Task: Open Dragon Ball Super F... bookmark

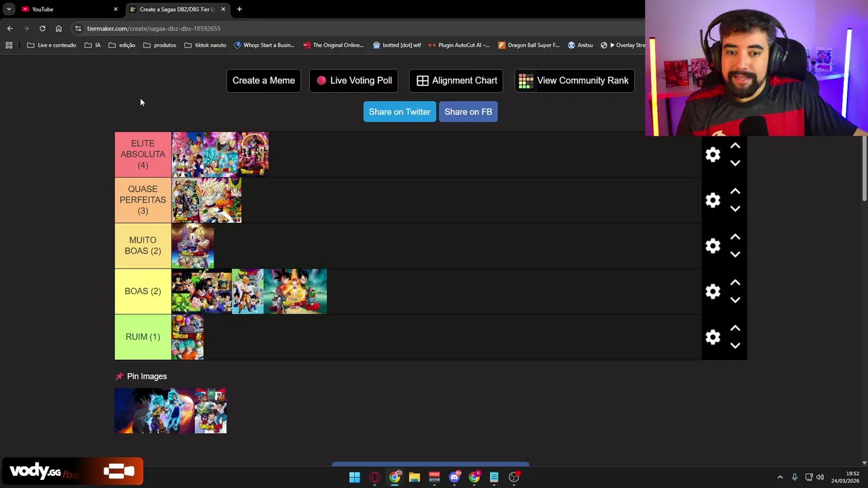Action: click(x=529, y=45)
